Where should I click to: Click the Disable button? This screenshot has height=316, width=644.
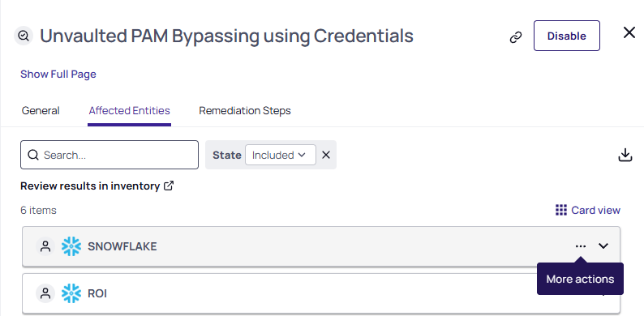tap(567, 36)
